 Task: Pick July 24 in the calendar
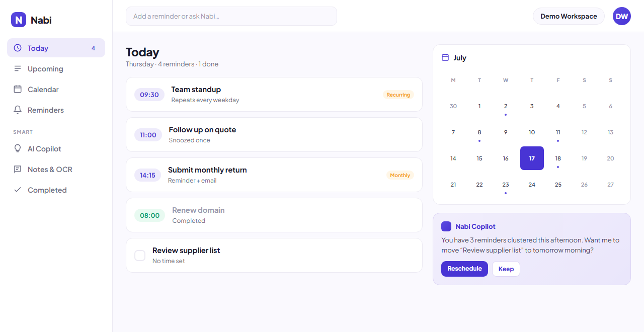(x=532, y=184)
